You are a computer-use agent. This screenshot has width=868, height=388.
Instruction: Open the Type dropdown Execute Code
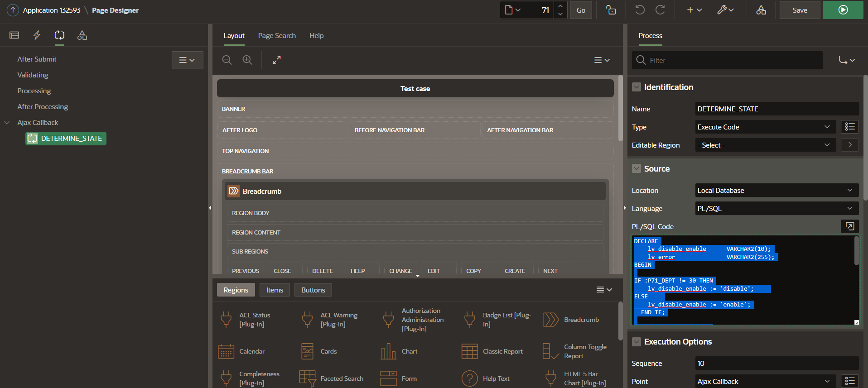[x=766, y=127]
